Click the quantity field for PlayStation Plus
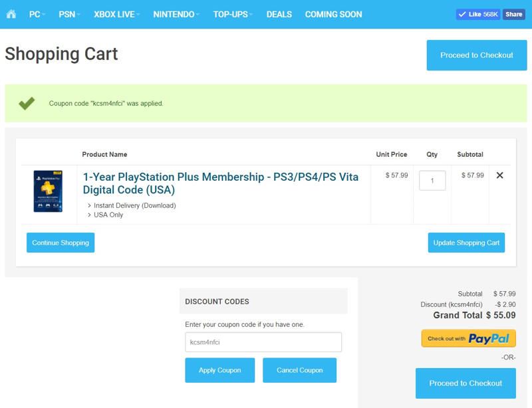 click(432, 181)
